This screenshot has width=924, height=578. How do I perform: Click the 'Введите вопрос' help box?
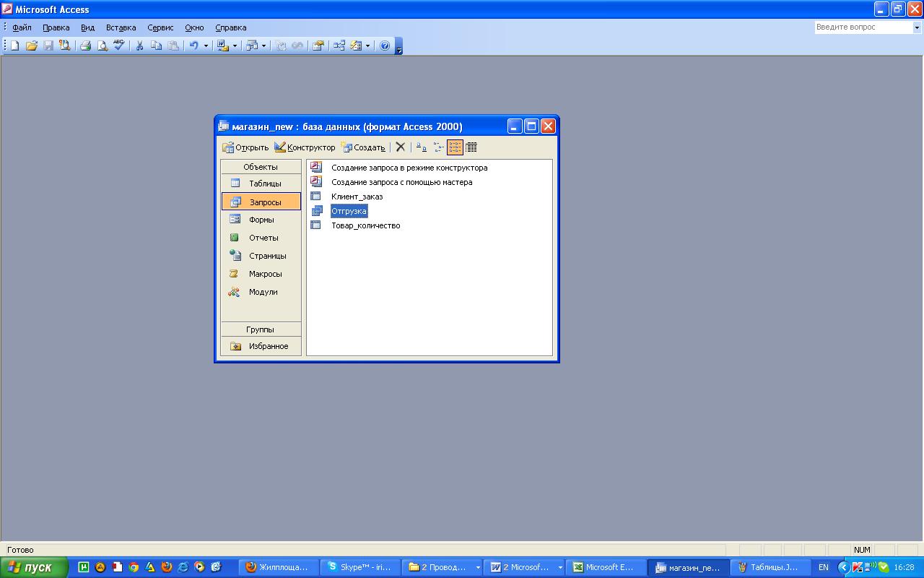[863, 27]
